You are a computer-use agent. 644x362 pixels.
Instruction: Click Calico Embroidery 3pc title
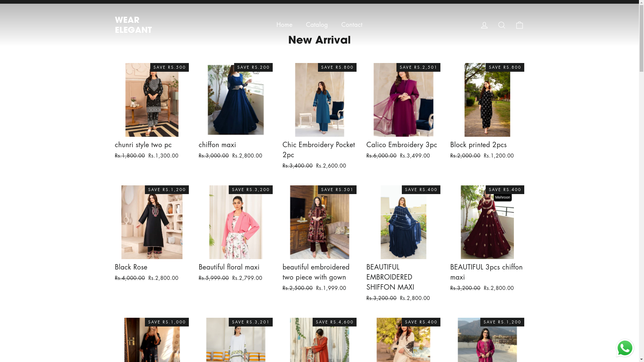pos(401,145)
